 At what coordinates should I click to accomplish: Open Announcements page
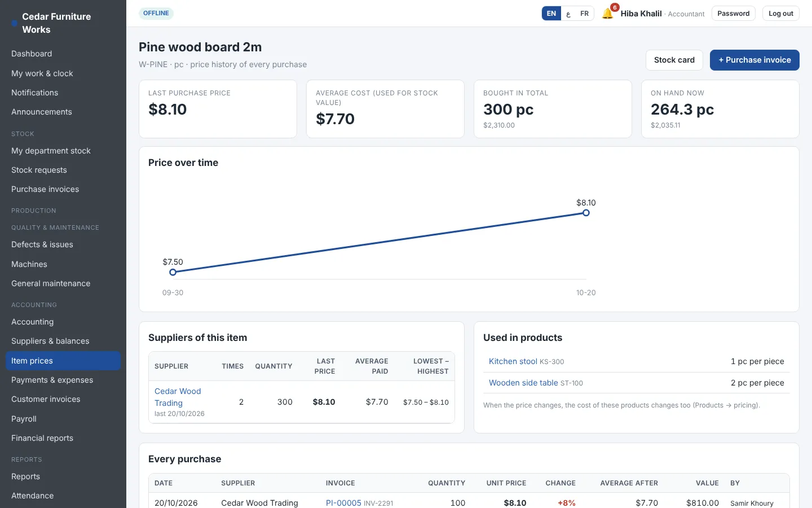[63, 112]
